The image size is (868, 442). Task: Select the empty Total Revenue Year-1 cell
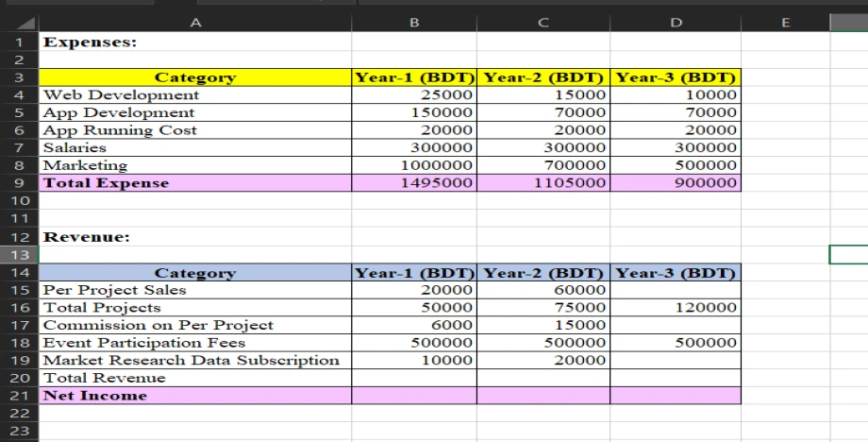click(x=414, y=378)
